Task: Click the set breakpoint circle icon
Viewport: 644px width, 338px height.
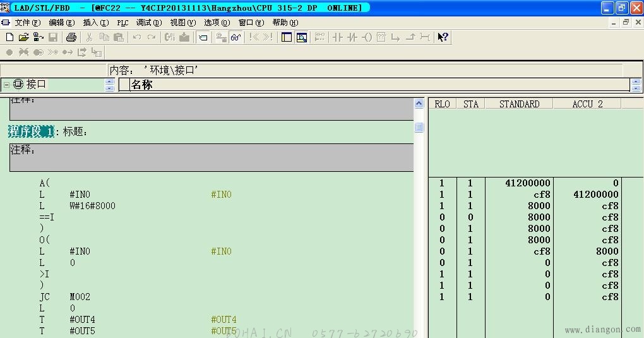Action: point(9,52)
